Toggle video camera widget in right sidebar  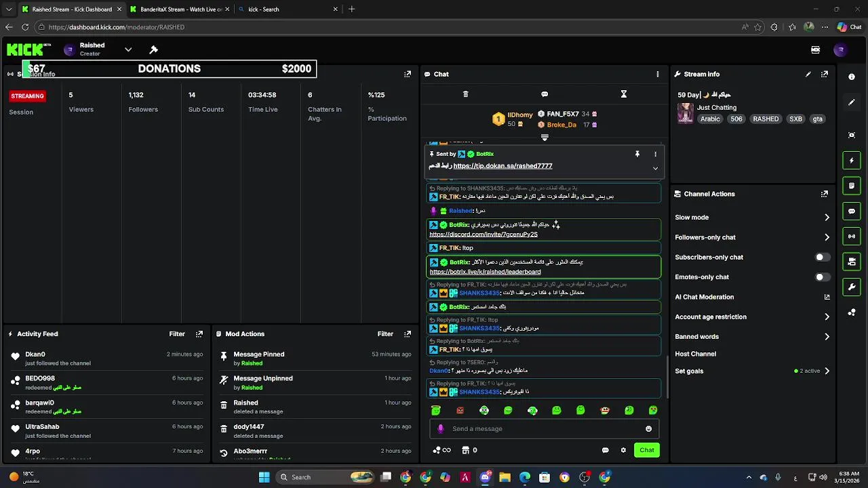click(x=852, y=261)
